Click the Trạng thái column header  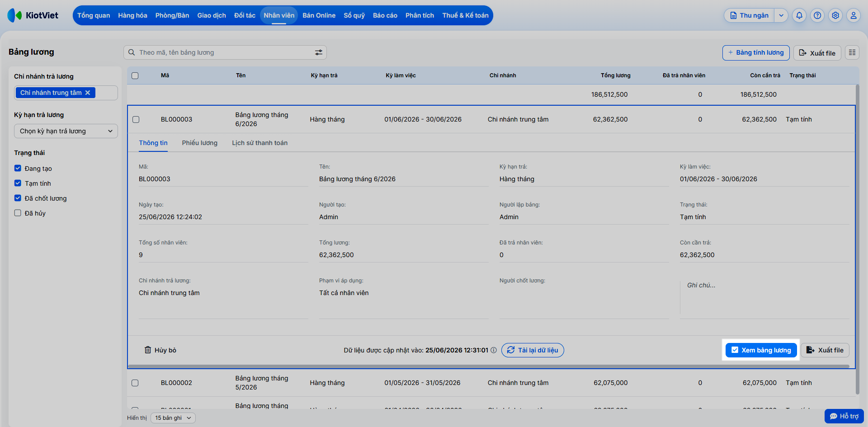[x=802, y=75]
